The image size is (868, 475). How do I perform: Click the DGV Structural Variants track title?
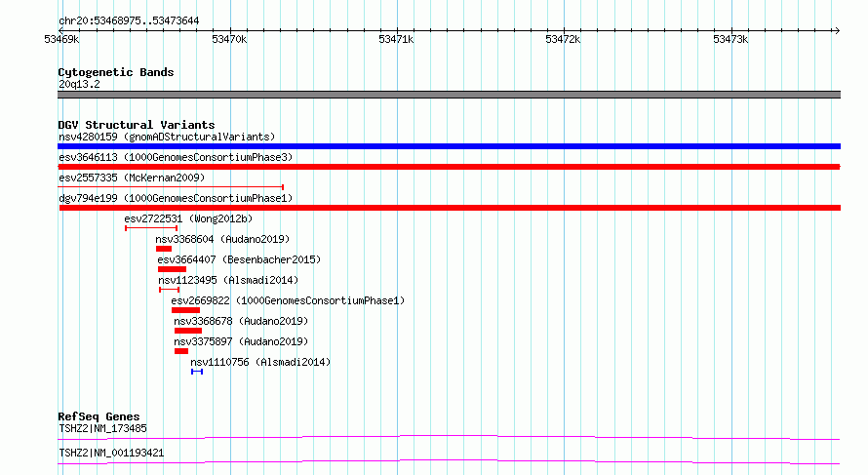pyautogui.click(x=137, y=125)
